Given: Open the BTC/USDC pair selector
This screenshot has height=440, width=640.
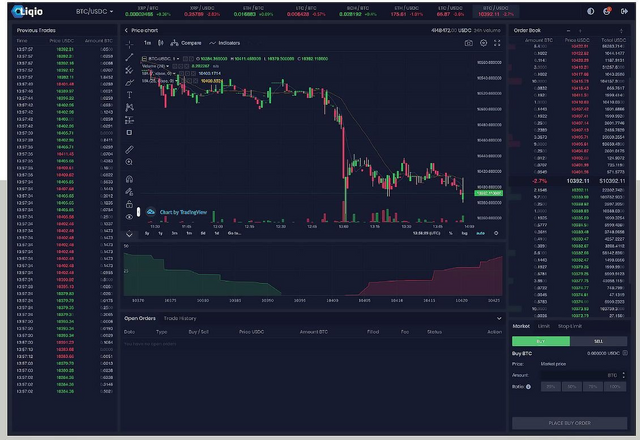Looking at the screenshot, I should coord(94,11).
